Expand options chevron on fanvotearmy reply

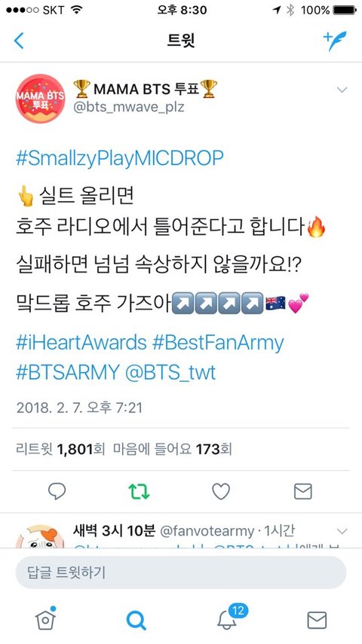[342, 532]
